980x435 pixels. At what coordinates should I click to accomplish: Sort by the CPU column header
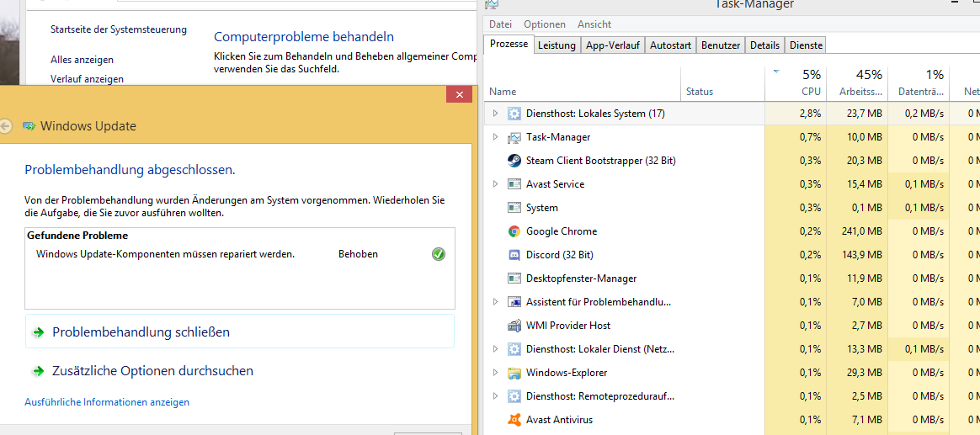point(796,84)
